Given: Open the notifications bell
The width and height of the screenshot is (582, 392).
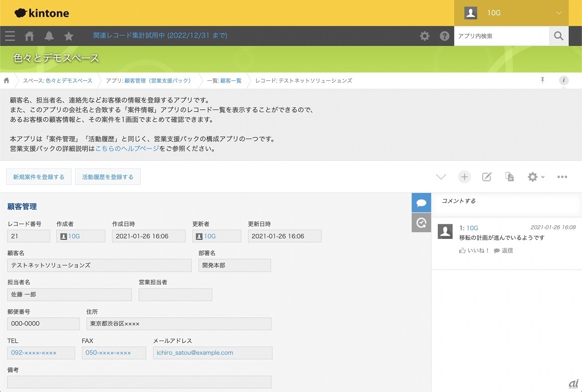Looking at the screenshot, I should tap(49, 36).
